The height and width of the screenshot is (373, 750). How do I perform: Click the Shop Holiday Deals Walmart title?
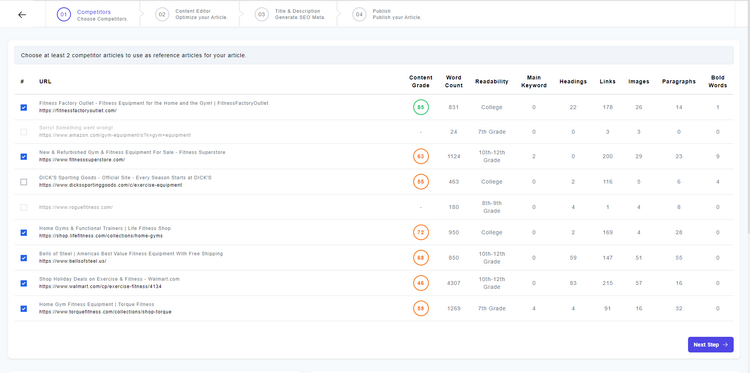[109, 279]
